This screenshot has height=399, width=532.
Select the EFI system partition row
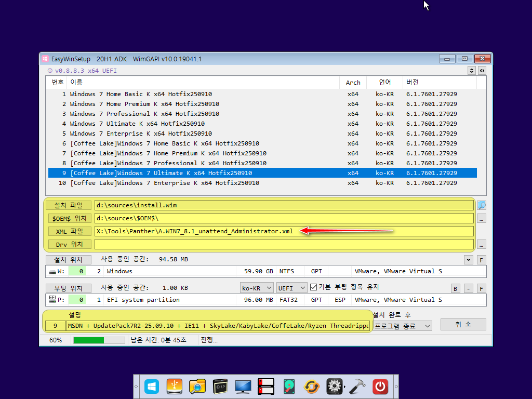click(x=265, y=300)
